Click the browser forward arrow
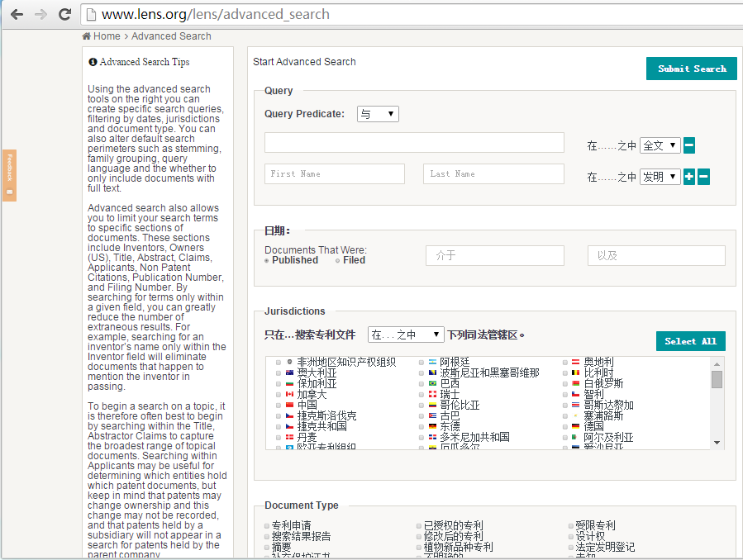This screenshot has height=560, width=743. 40,15
